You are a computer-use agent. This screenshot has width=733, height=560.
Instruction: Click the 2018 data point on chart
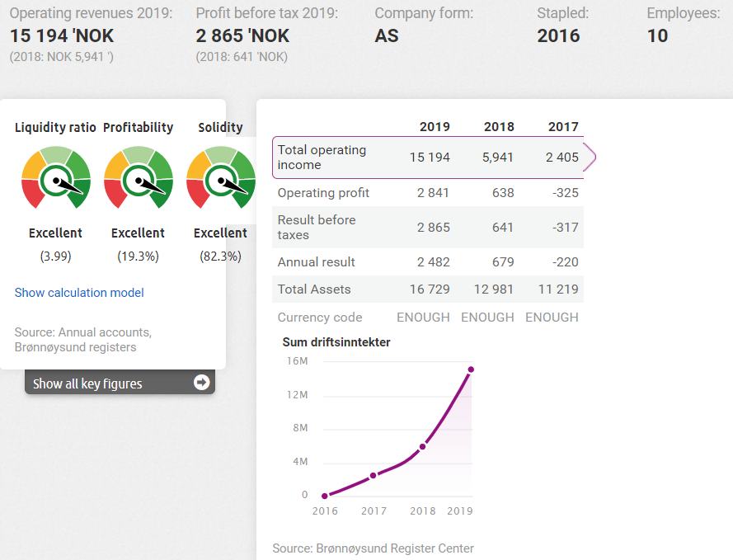click(x=422, y=447)
